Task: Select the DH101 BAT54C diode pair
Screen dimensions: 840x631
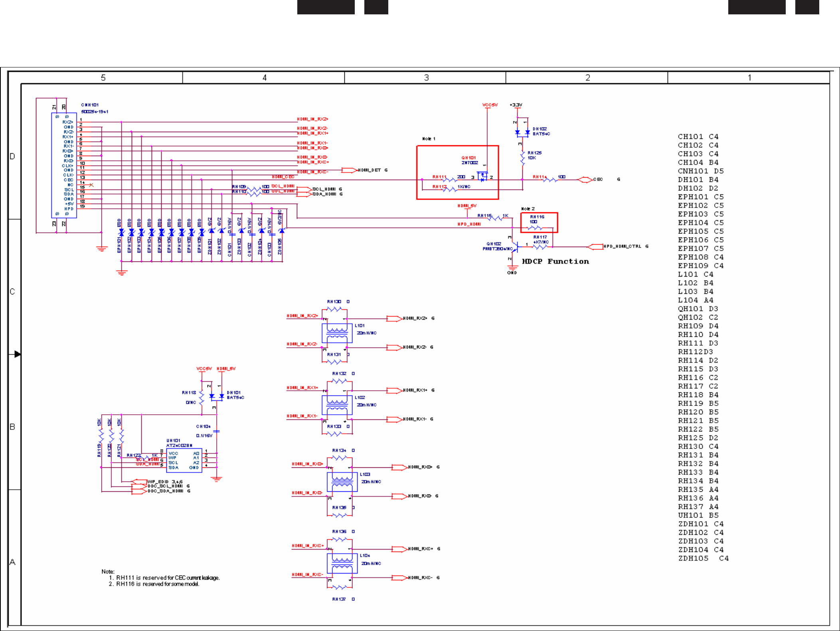Action: pyautogui.click(x=217, y=396)
